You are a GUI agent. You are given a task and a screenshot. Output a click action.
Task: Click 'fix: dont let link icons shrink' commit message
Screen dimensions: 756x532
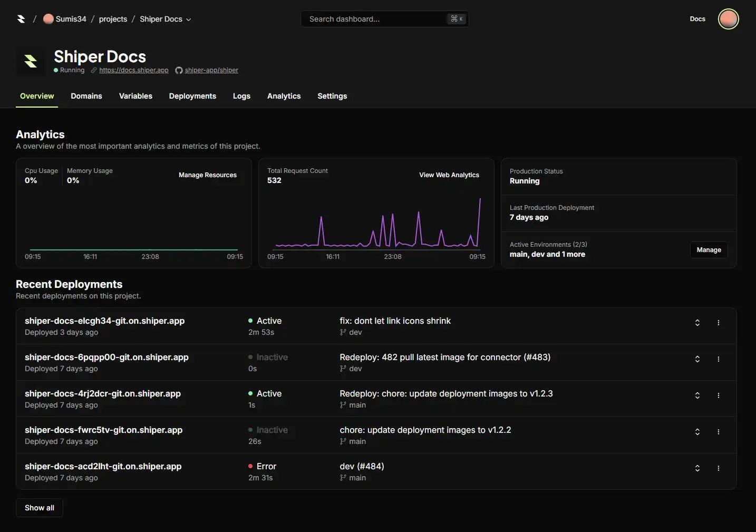click(x=395, y=321)
